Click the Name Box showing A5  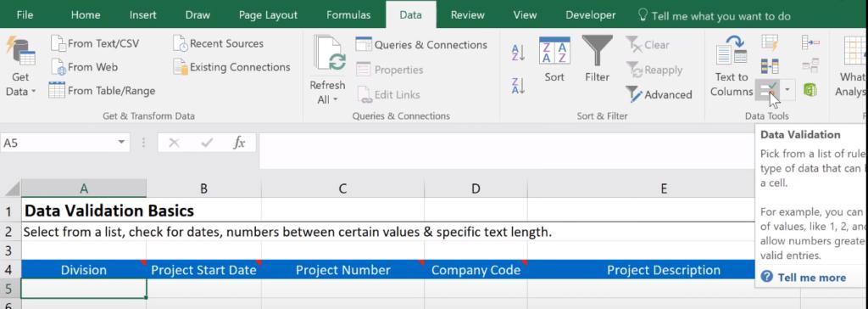click(58, 143)
